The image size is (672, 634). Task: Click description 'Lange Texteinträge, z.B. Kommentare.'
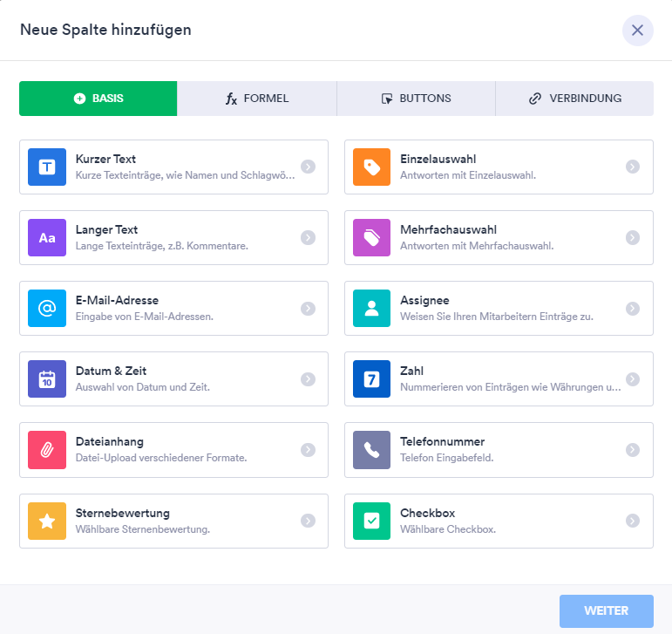click(x=161, y=246)
